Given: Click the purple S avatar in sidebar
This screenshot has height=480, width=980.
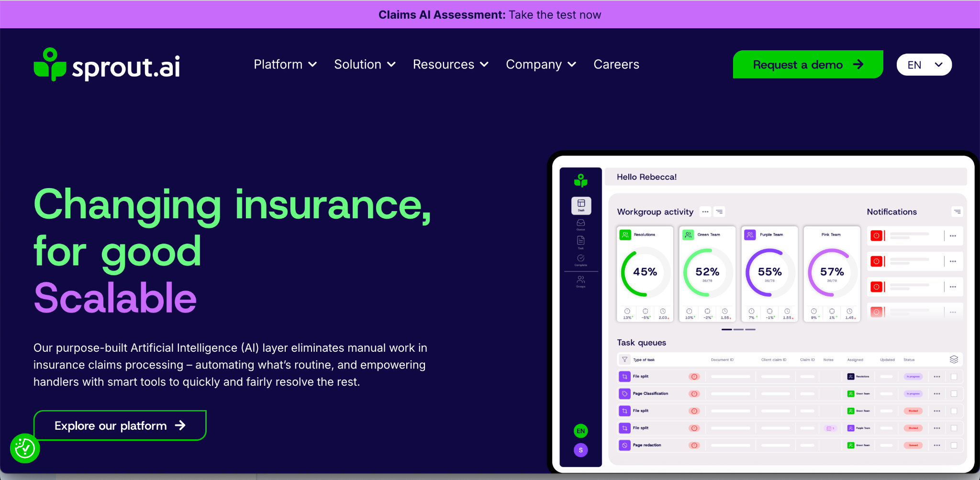Looking at the screenshot, I should coord(581,450).
